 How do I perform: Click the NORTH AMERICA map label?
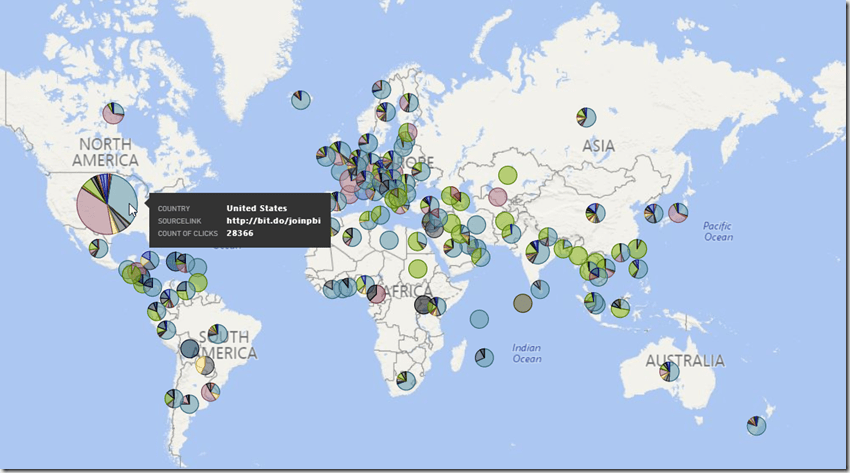tap(105, 153)
